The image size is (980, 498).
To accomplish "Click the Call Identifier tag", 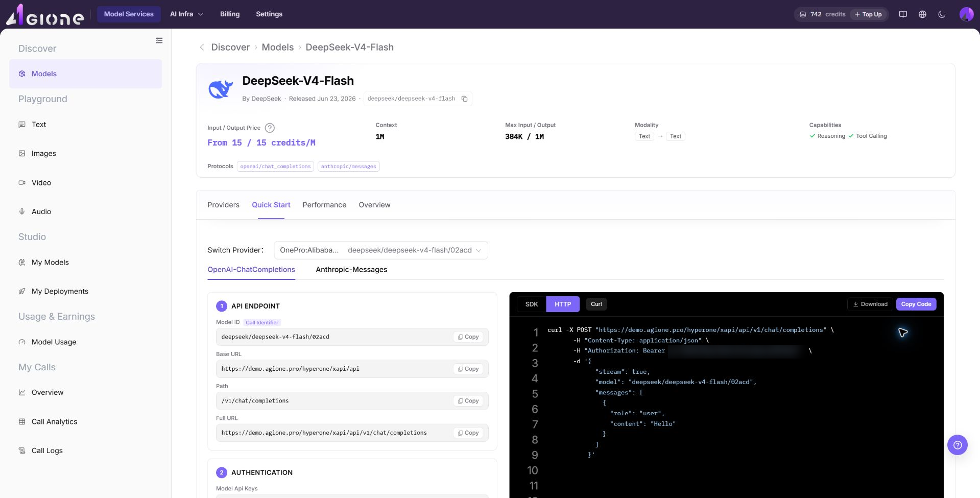I will click(262, 323).
